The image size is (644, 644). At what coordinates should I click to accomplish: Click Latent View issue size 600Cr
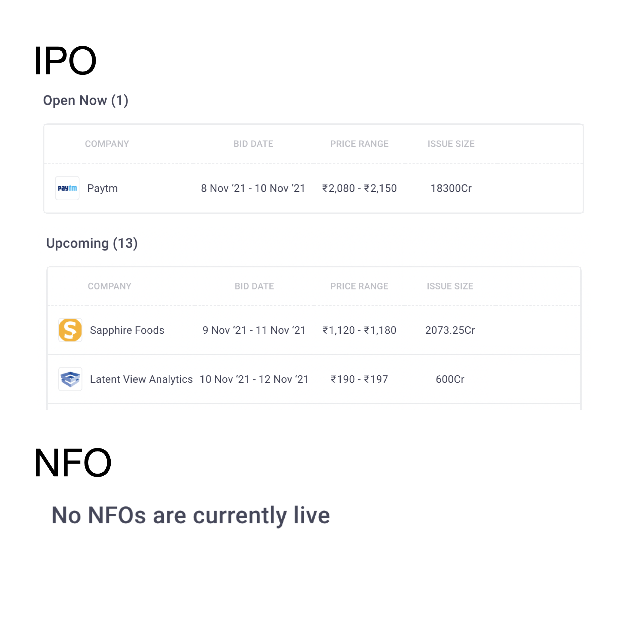[450, 379]
